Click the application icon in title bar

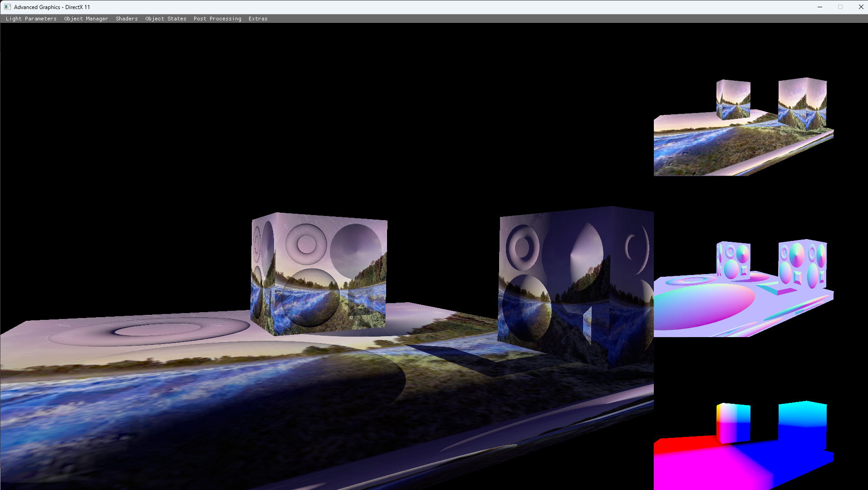coord(7,7)
